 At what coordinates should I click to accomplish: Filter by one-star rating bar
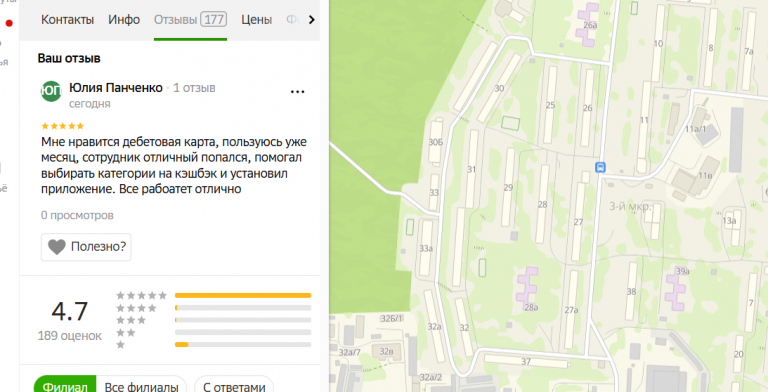point(243,344)
